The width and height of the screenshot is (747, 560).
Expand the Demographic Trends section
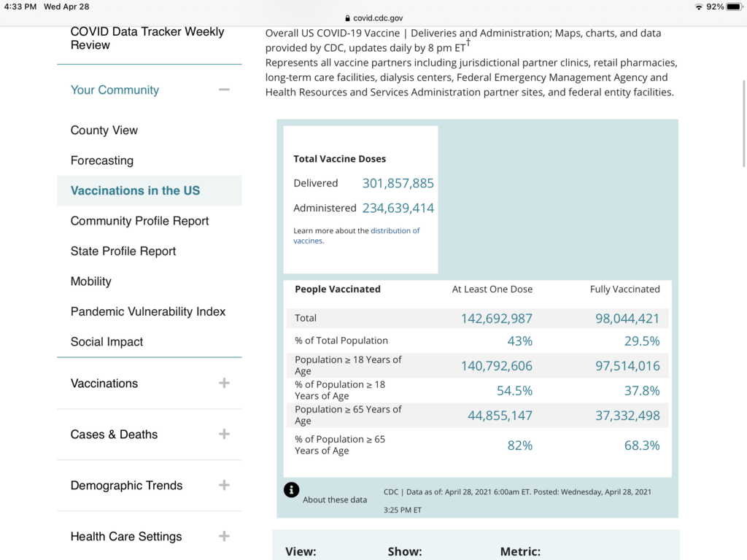(224, 486)
